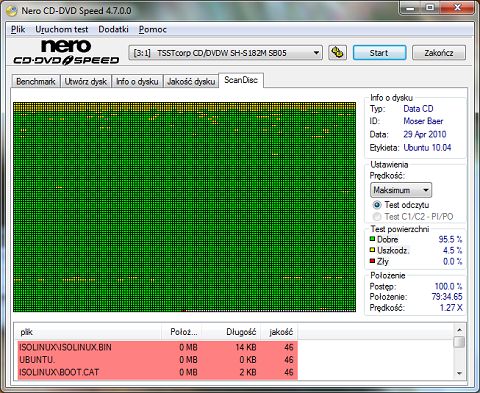480x393 pixels.
Task: Click the 100.0 % progress value
Action: [x=448, y=286]
